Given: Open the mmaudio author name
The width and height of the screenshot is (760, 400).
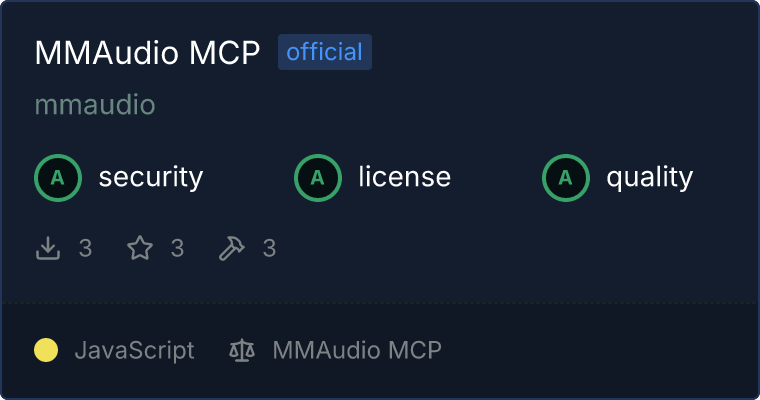Looking at the screenshot, I should [x=95, y=105].
